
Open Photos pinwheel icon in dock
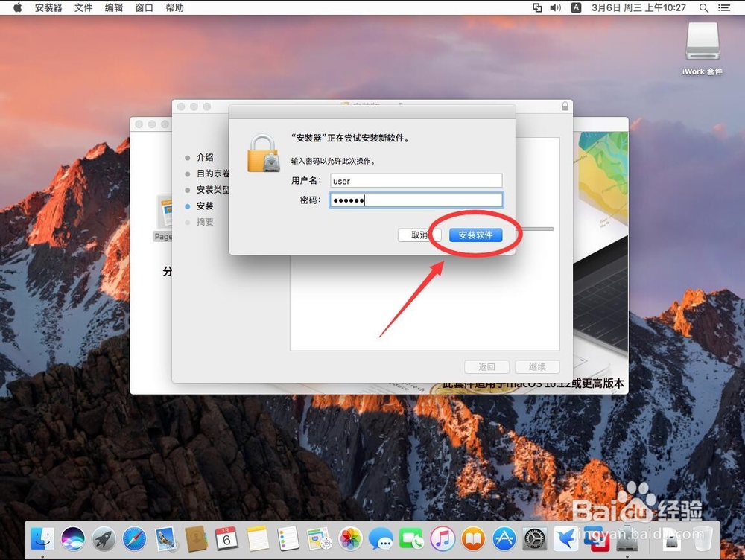[350, 538]
